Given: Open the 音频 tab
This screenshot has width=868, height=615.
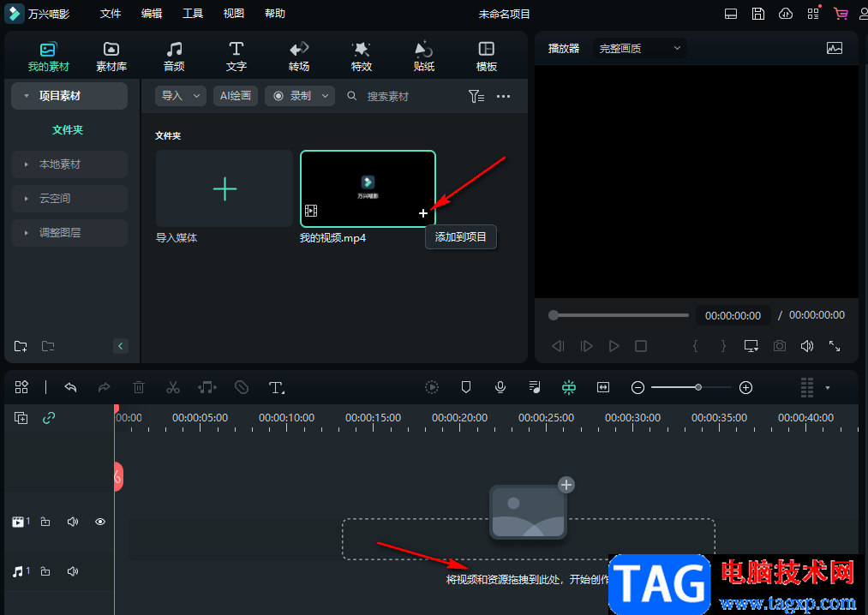Looking at the screenshot, I should click(174, 57).
